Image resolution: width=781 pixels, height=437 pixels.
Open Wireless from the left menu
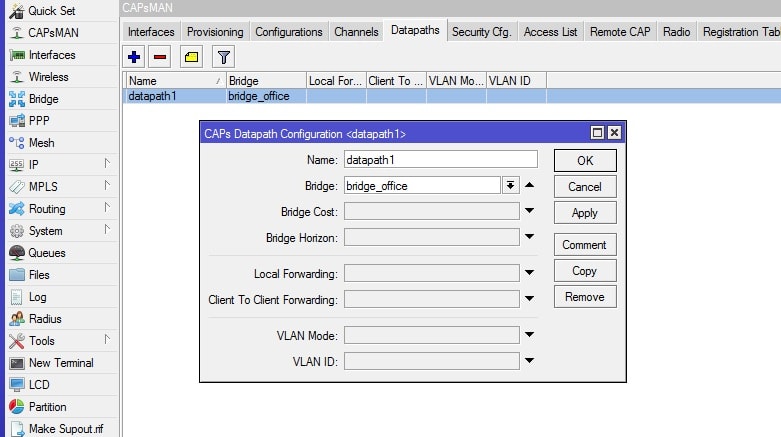48,77
